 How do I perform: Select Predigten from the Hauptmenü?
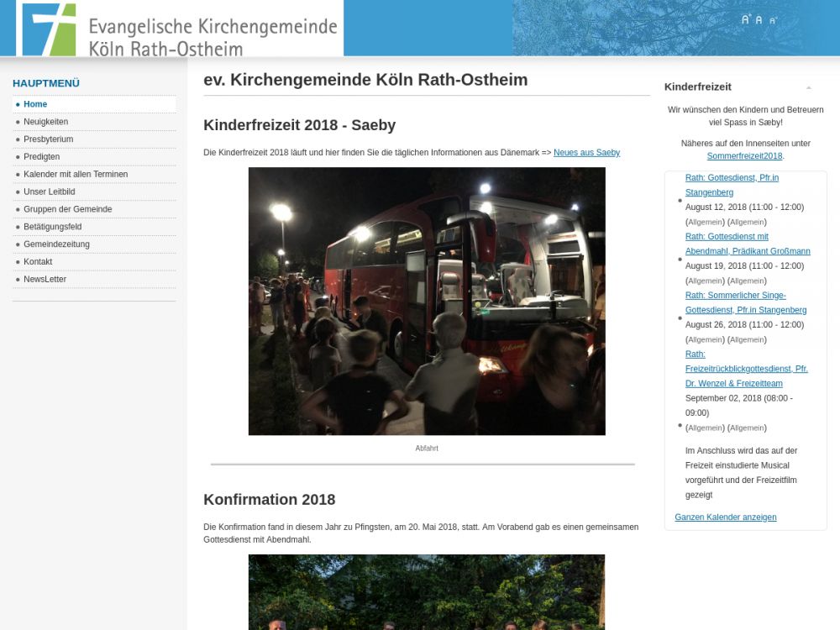[41, 157]
